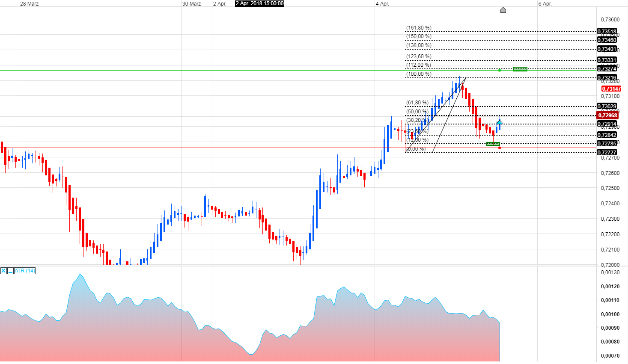Select the cyan entry arrow marker on chart
The height and width of the screenshot is (364, 628).
[x=500, y=122]
